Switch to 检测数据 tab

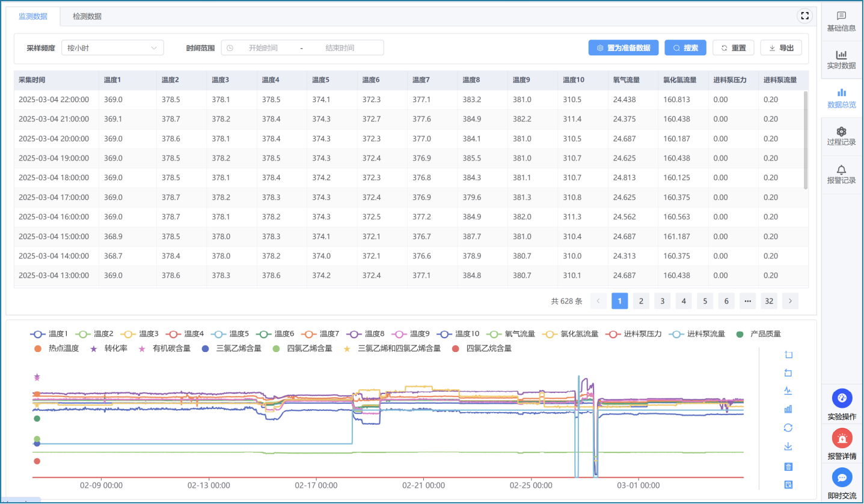[87, 16]
